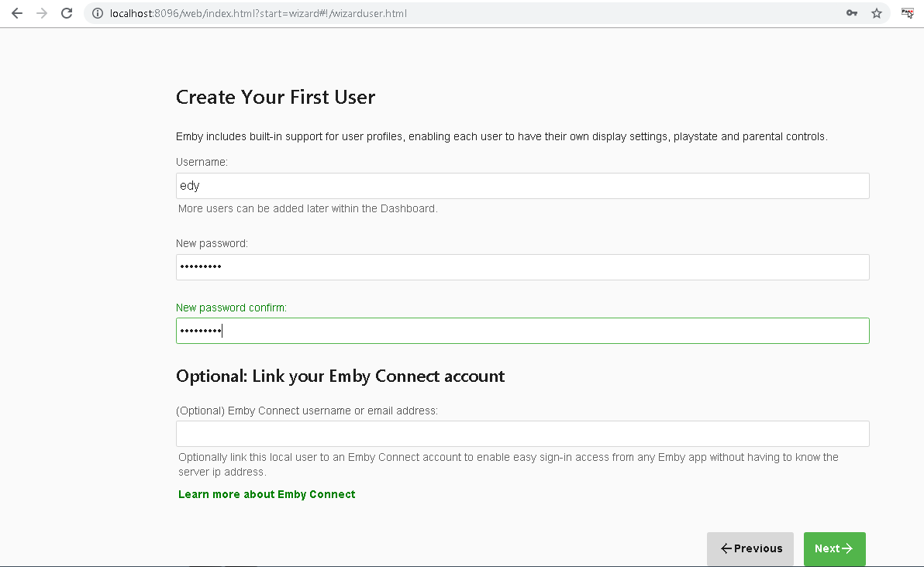Click the green New password confirm label
Image resolution: width=924 pixels, height=567 pixels.
(231, 308)
